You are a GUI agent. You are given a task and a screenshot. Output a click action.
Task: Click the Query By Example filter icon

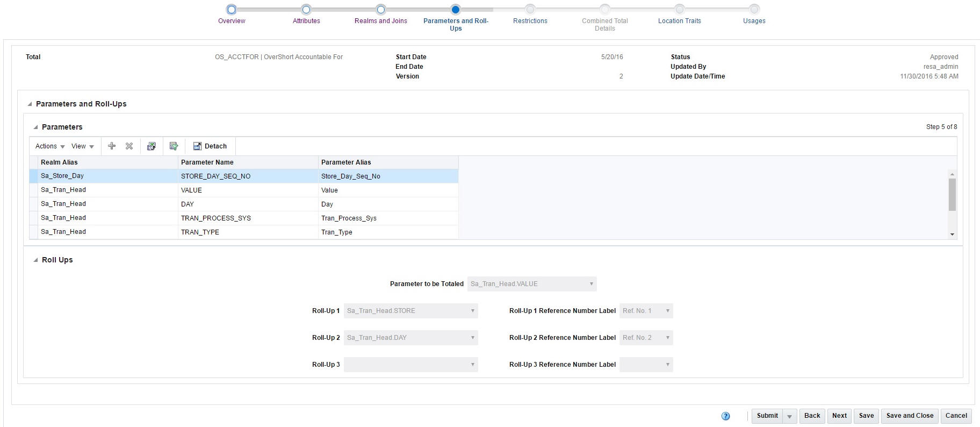coord(174,146)
